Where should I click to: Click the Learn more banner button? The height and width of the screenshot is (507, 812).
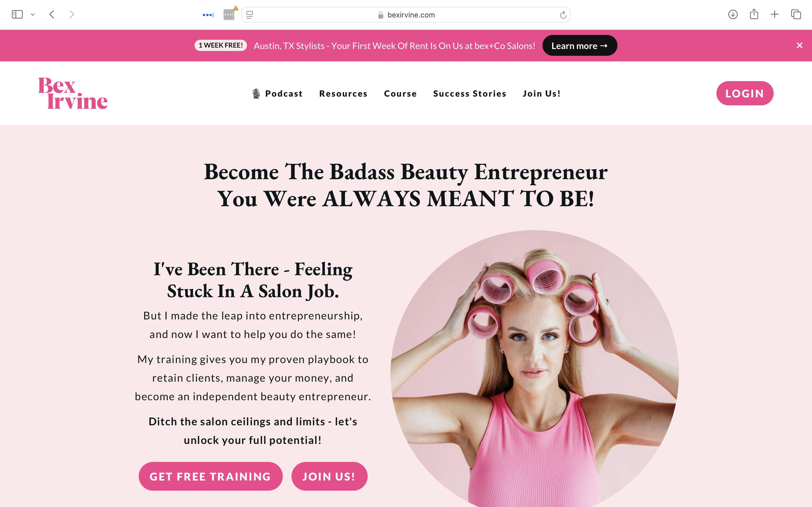[x=579, y=46]
